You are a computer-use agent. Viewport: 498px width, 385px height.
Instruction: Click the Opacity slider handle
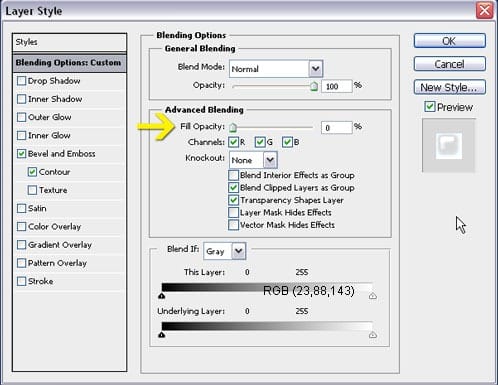[314, 87]
